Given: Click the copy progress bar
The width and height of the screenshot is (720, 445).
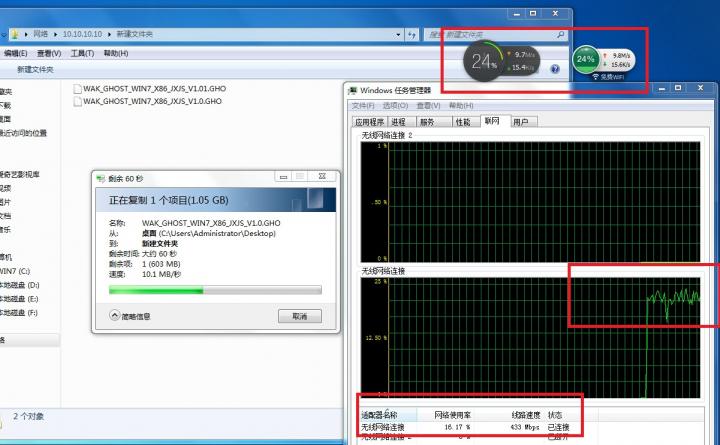Looking at the screenshot, I should point(215,290).
